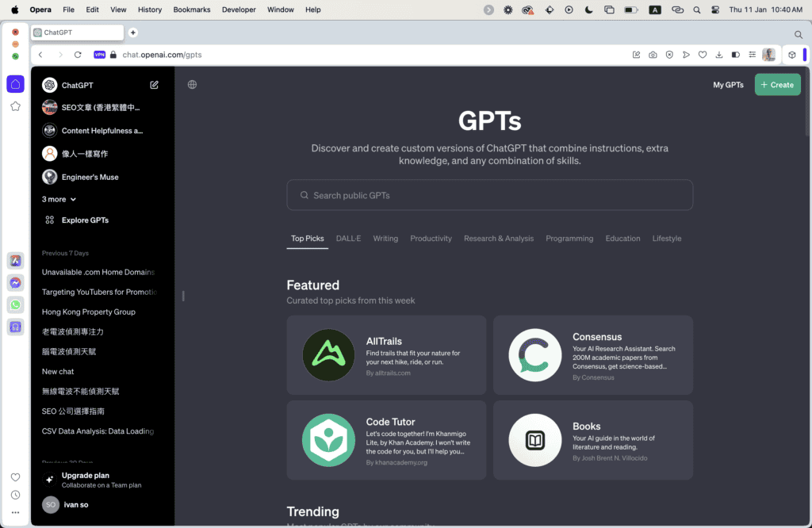This screenshot has width=812, height=528.
Task: Open macOS Spotlight search icon
Action: [x=696, y=10]
